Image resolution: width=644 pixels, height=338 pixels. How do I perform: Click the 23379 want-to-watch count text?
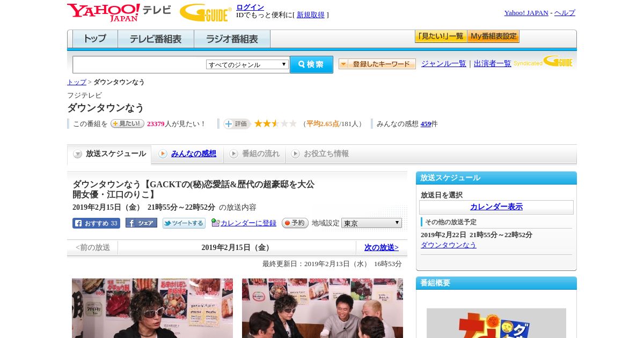pos(156,124)
